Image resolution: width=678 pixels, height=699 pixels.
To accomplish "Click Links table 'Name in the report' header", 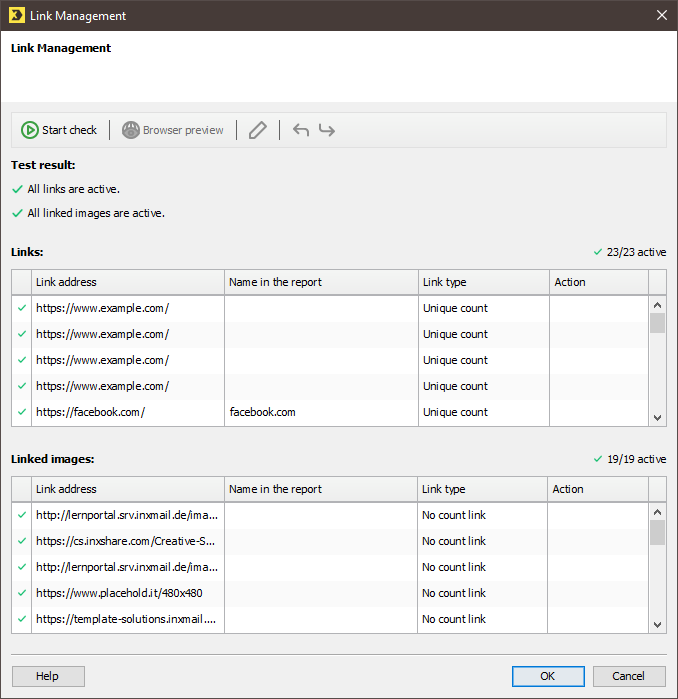I will click(x=321, y=282).
